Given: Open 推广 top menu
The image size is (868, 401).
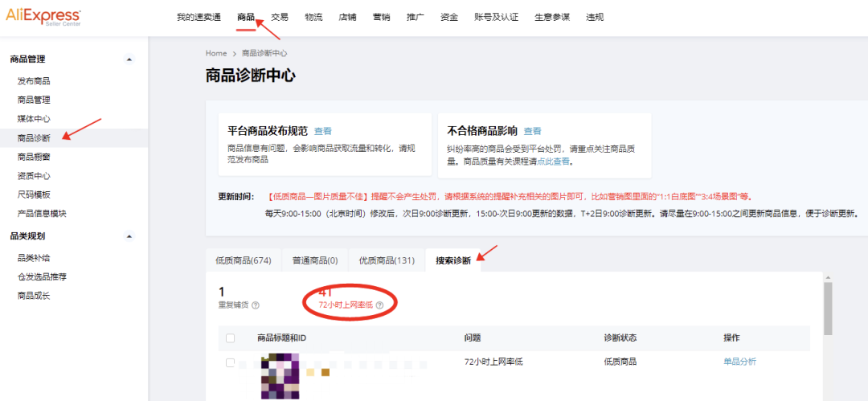Looking at the screenshot, I should pos(416,17).
